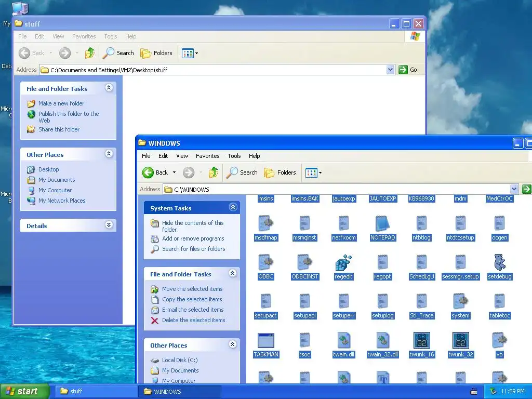The width and height of the screenshot is (532, 399).
Task: Click Search in stuff window toolbar
Action: 118,53
